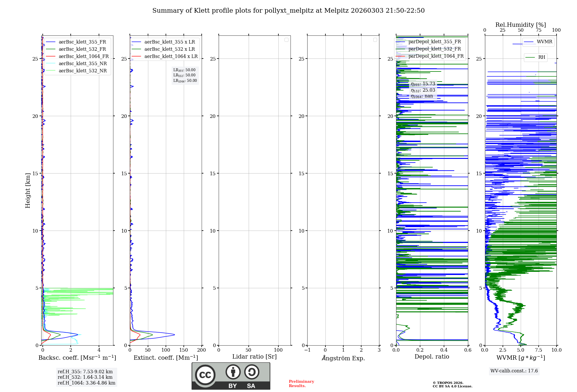Image resolution: width=577 pixels, height=392 pixels.
Task: Click empty legend box in Lidar ratio plot
Action: coord(286,40)
